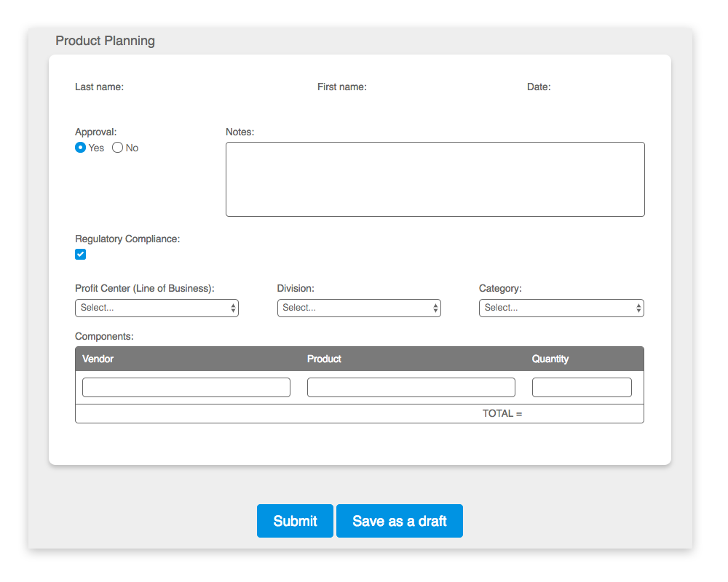Click the Save as a draft button

click(399, 521)
